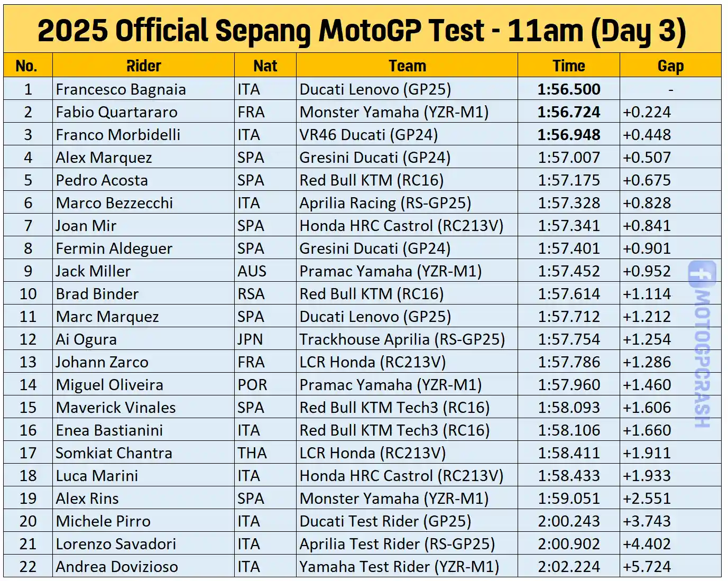Click the Ducati Test Rider (GP25) cell

(x=385, y=521)
